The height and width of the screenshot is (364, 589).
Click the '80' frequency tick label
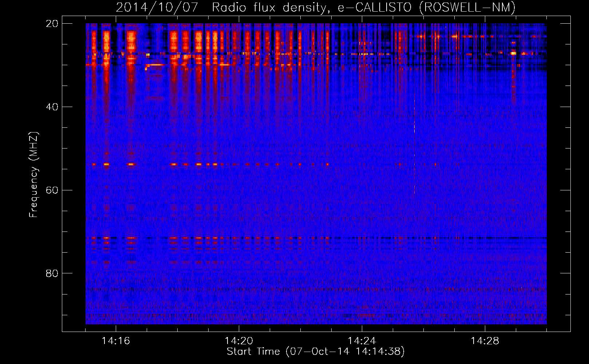tap(52, 273)
